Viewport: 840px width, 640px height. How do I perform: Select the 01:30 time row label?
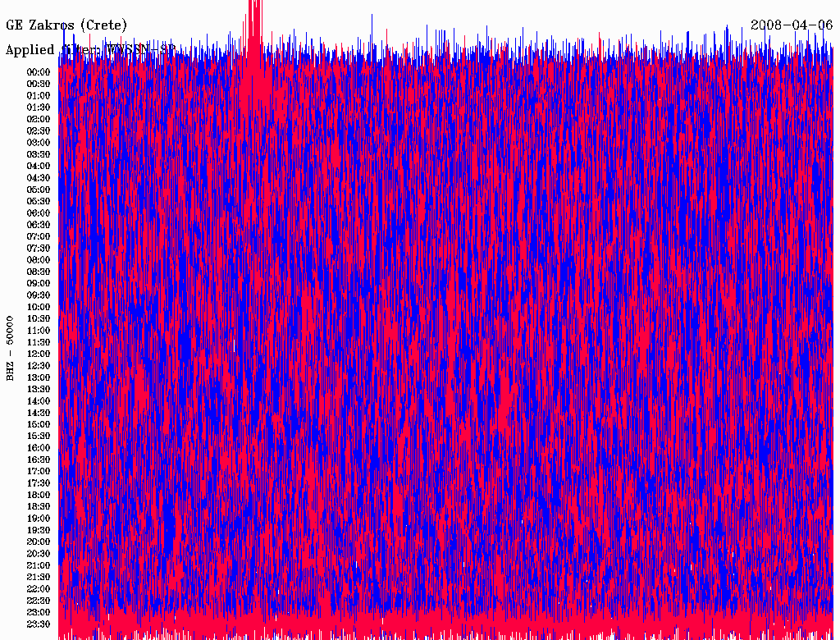(39, 107)
